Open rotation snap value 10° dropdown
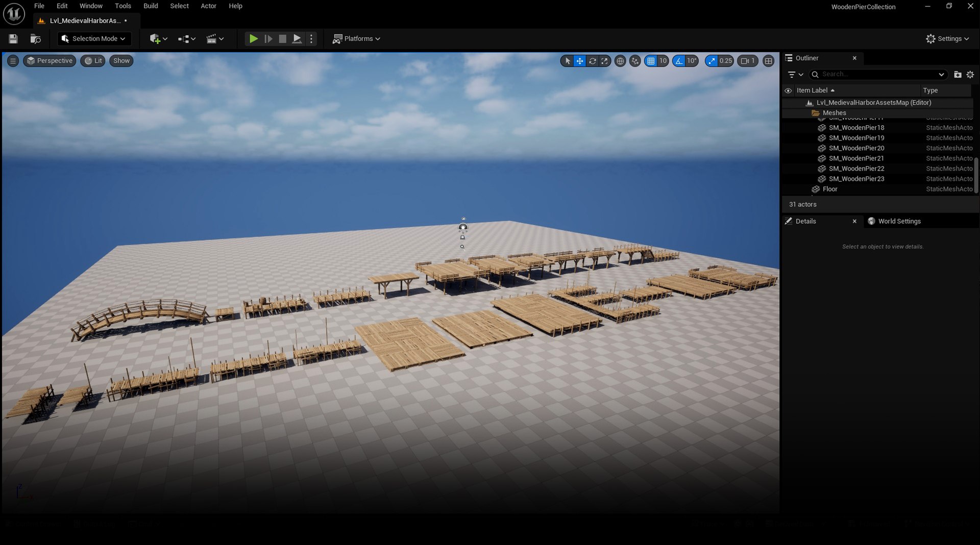The height and width of the screenshot is (545, 980). 692,61
